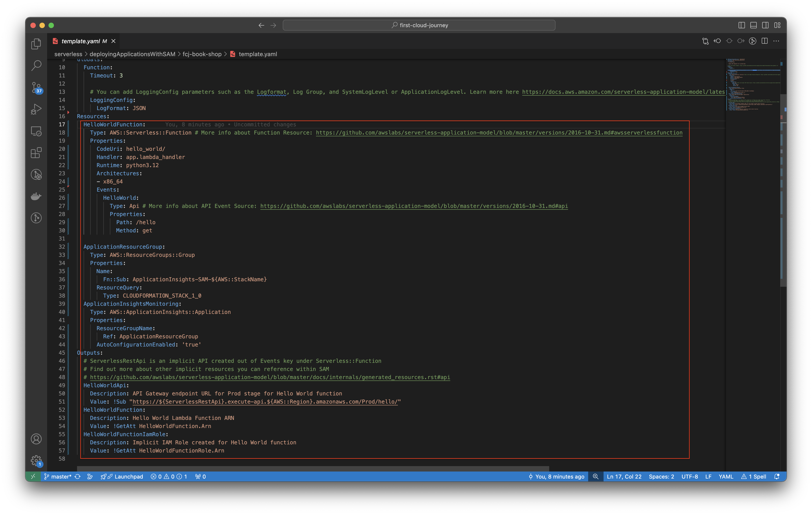Close the template.yaml tab
This screenshot has height=515, width=812.
pos(114,41)
